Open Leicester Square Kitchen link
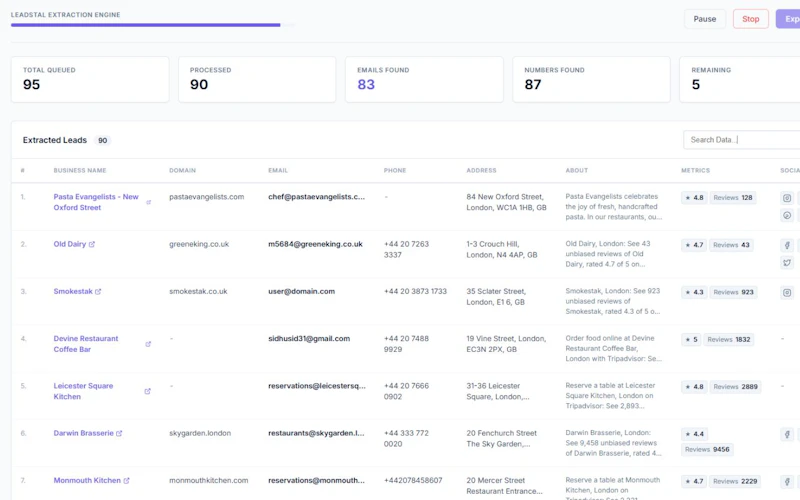The height and width of the screenshot is (500, 800). (x=83, y=391)
